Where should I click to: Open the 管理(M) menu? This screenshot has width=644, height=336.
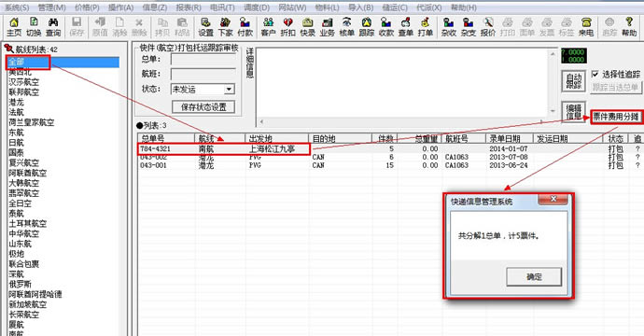(51, 7)
